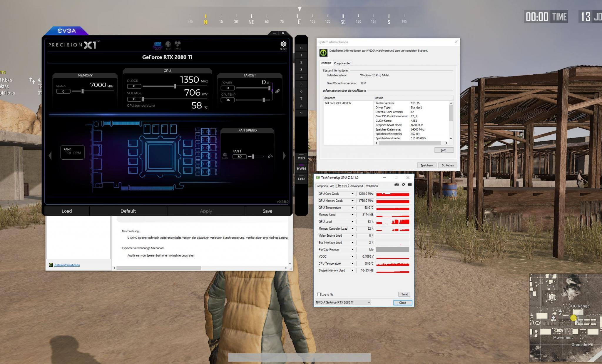Open the Systeminformationen link in NVIDIA panel

pyautogui.click(x=66, y=265)
